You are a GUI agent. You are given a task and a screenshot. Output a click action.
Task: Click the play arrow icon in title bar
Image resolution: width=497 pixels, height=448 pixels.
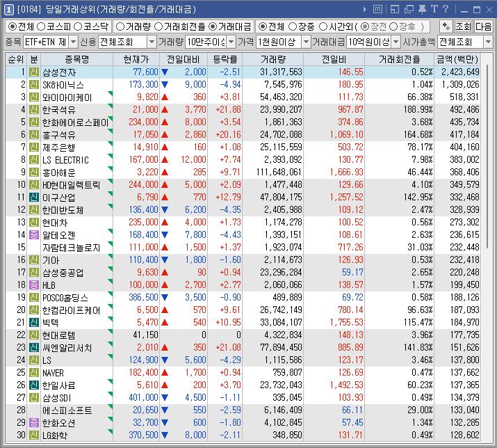pos(365,10)
